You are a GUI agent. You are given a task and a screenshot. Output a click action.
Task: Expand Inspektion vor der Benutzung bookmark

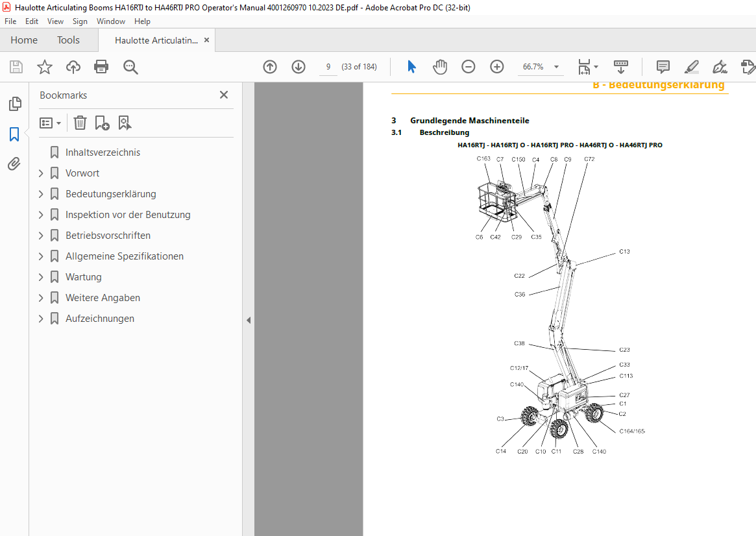(41, 215)
